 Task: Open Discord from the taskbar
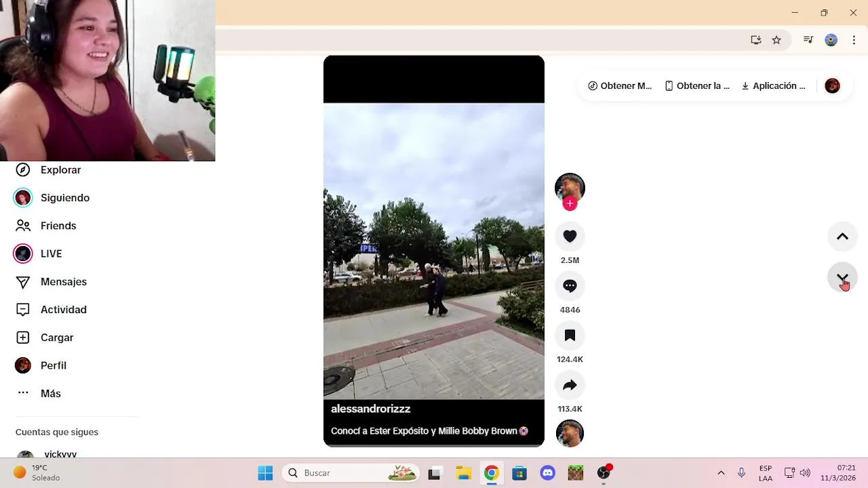point(548,473)
